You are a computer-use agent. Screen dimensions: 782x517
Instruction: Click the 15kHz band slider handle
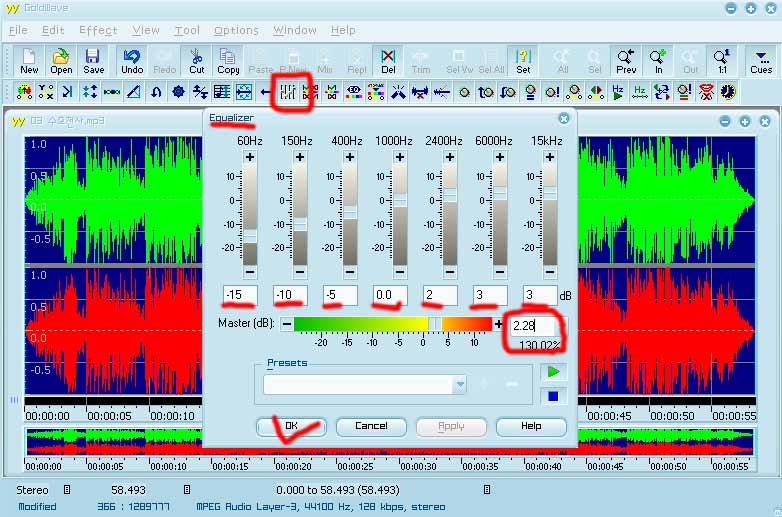550,193
